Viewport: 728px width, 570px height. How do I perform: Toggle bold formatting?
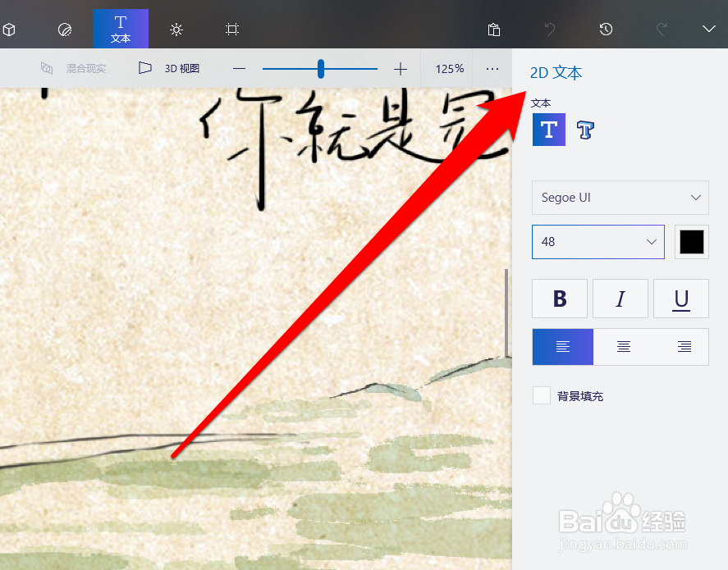560,299
